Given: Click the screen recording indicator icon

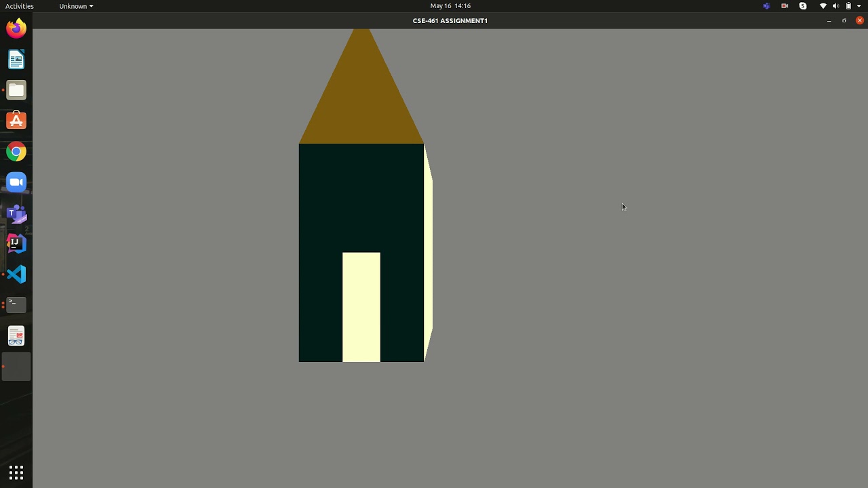Looking at the screenshot, I should pyautogui.click(x=785, y=6).
